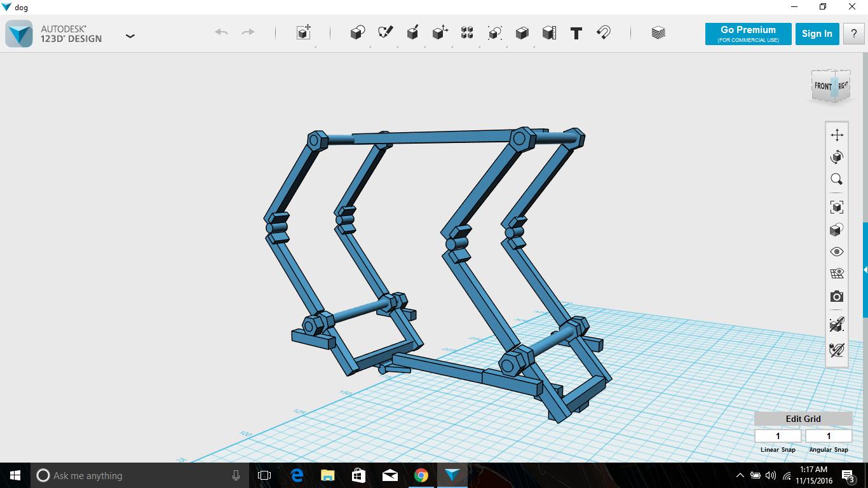Open the Combine tool

coord(522,33)
